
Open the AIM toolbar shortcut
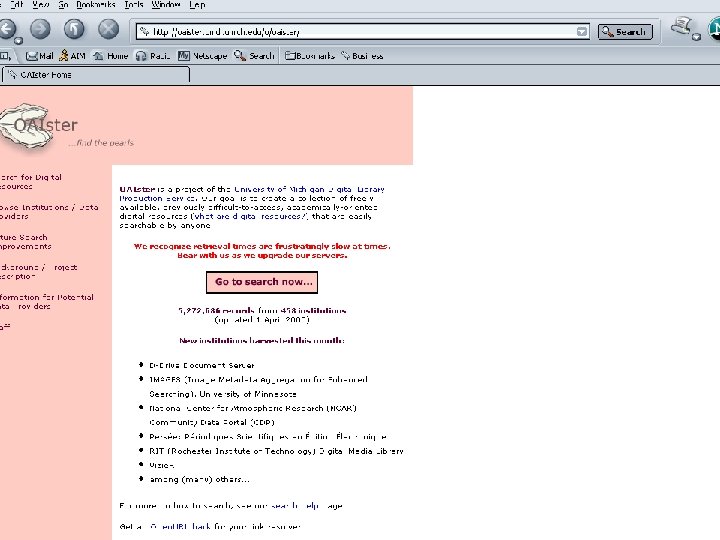73,56
